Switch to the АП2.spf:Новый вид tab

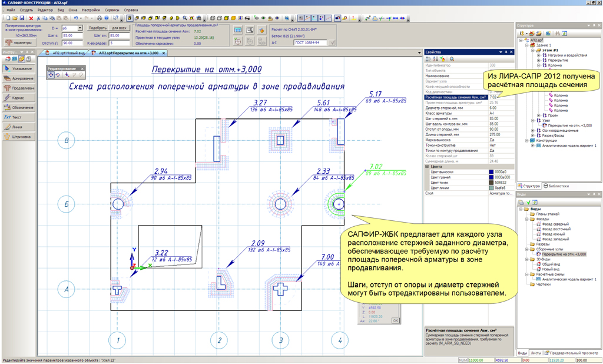click(x=68, y=53)
